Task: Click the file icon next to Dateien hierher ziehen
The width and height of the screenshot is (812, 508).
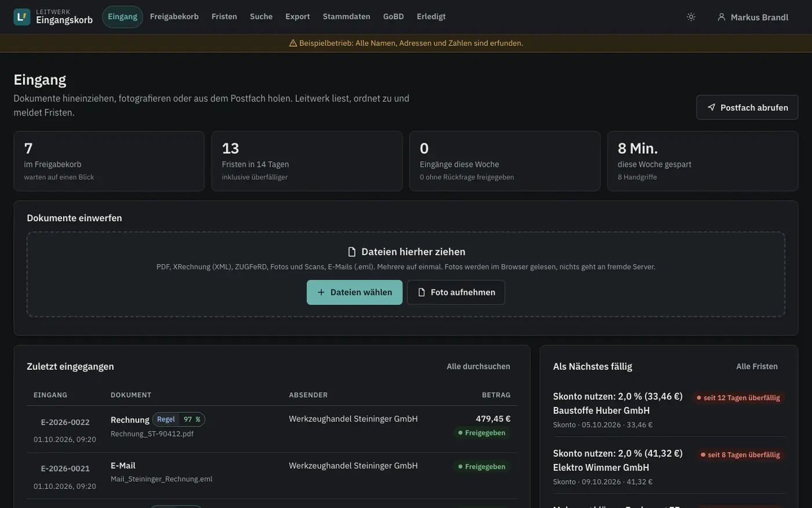Action: [x=351, y=251]
